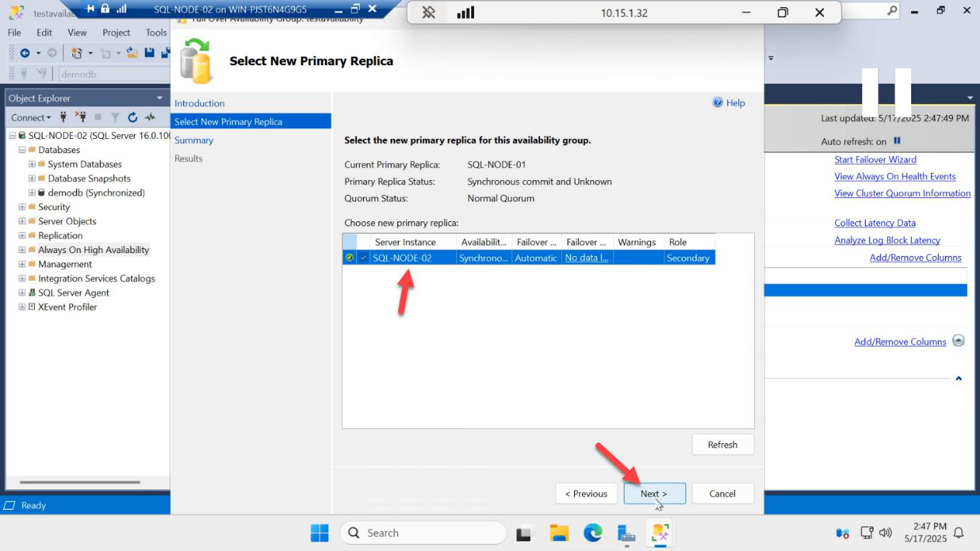Screen dimensions: 980x551
Task: Collapse SQL-NODE-02 server node
Action: pyautogui.click(x=12, y=135)
